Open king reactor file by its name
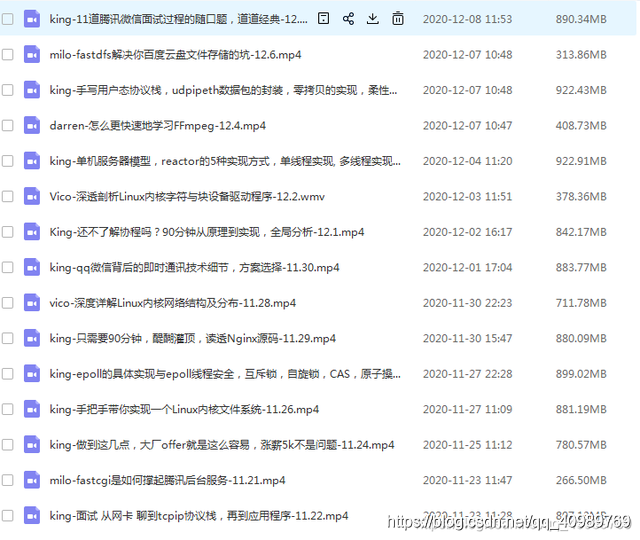The height and width of the screenshot is (540, 640). tap(225, 161)
